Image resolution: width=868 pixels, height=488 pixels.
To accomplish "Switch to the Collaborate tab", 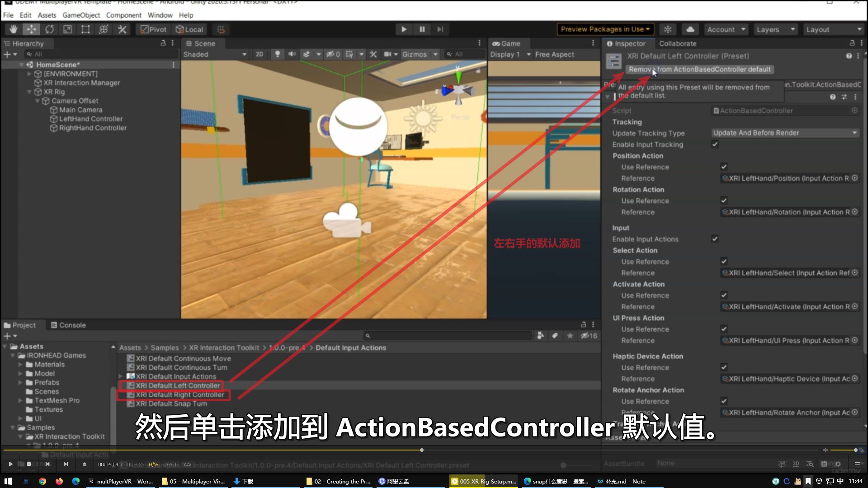I will coord(677,43).
